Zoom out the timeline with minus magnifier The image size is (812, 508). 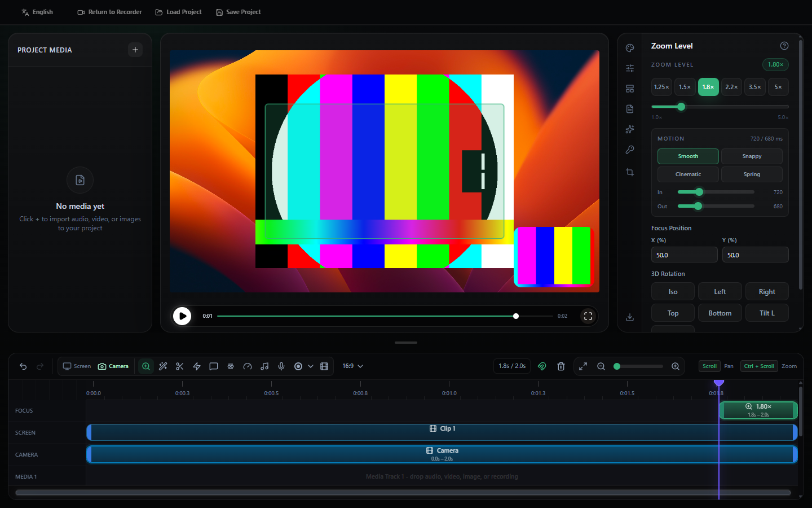point(601,366)
